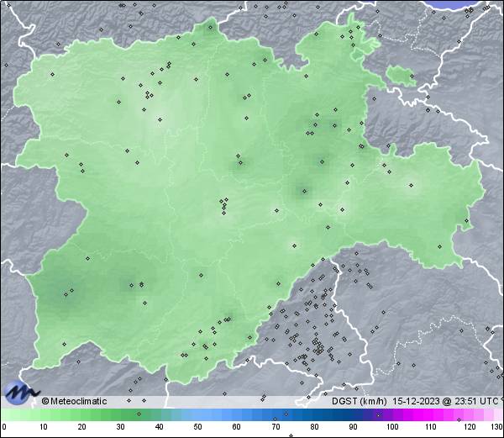Click the ©Meteoclimatic copyright text
The image size is (504, 438).
coord(74,401)
